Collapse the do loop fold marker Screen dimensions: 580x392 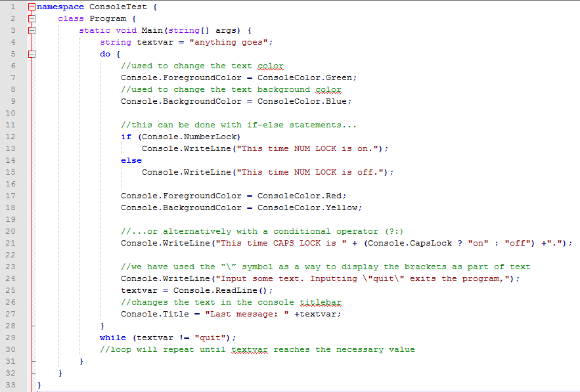[x=32, y=54]
